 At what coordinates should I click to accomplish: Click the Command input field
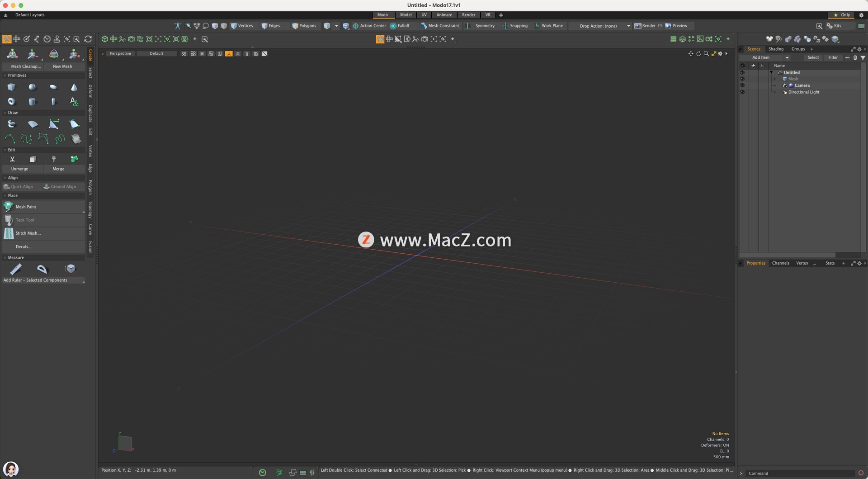click(801, 474)
